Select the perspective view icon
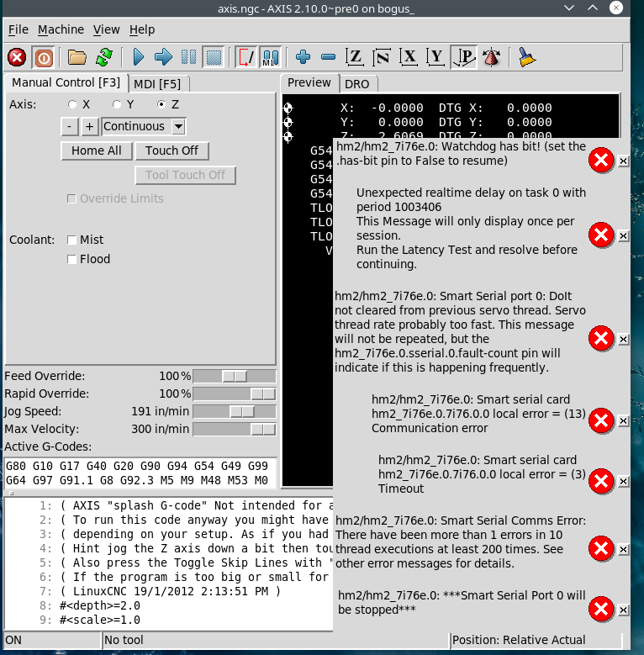 [x=463, y=57]
